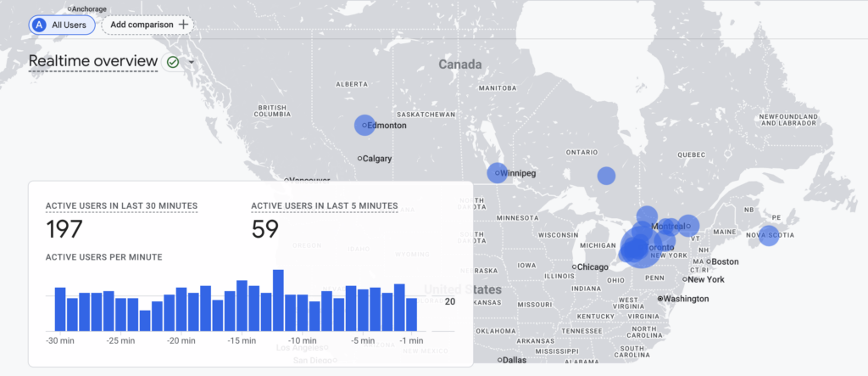Viewport: 868px width, 376px height.
Task: Click the northern Ontario user bubble
Action: (x=606, y=176)
